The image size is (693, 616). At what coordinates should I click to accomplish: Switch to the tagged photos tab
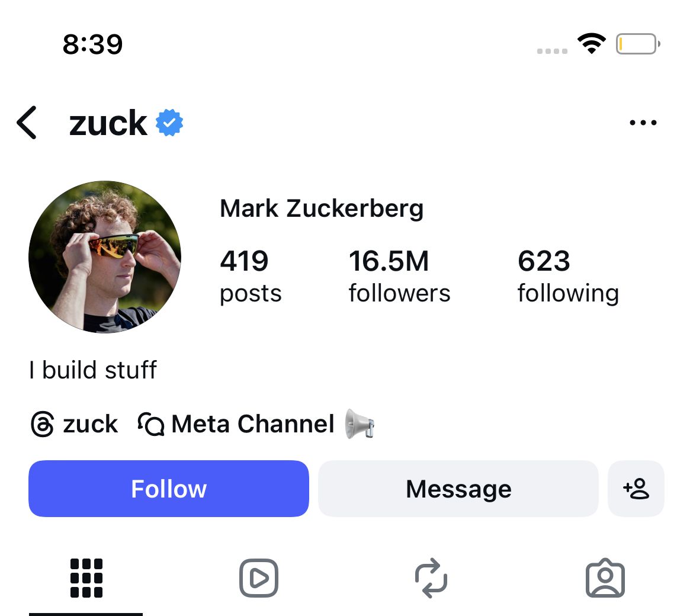(x=605, y=578)
